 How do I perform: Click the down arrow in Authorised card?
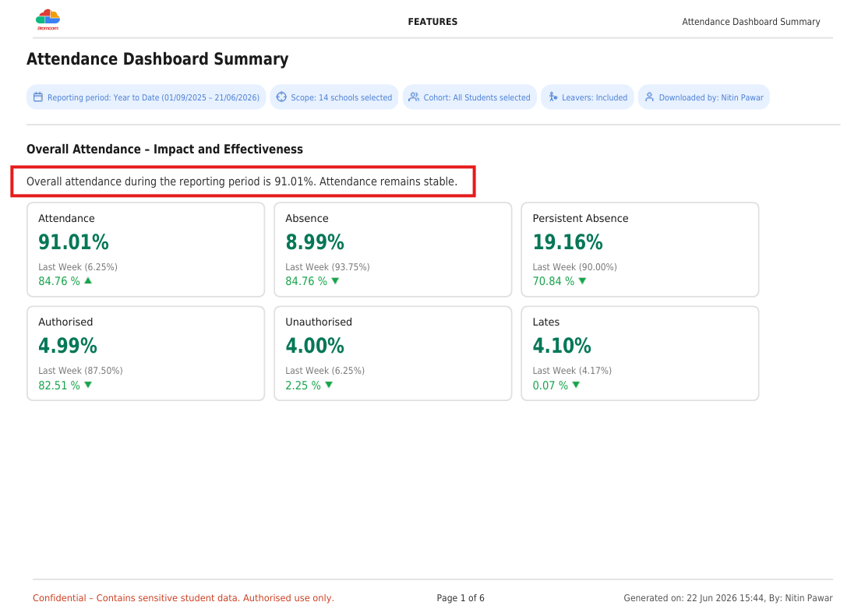click(88, 385)
